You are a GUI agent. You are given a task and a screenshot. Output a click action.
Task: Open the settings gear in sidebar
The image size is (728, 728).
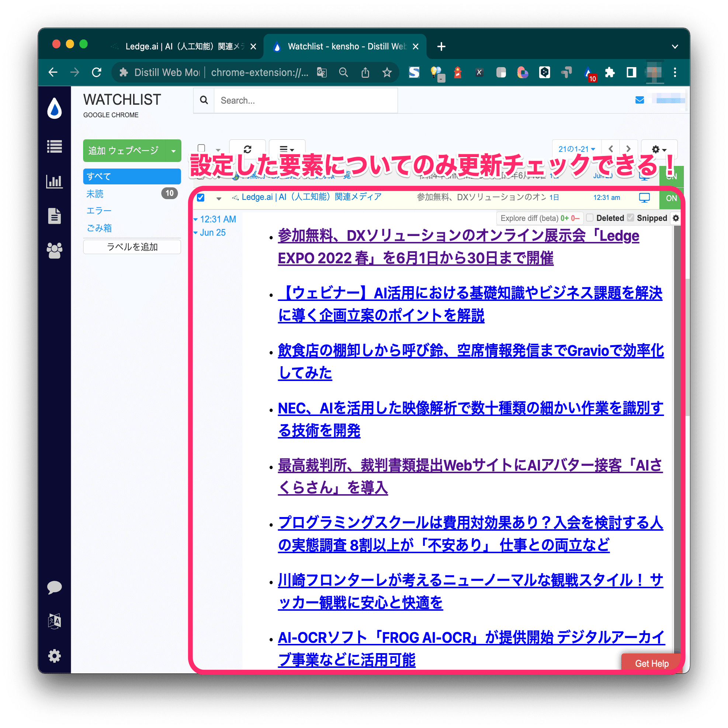click(55, 656)
